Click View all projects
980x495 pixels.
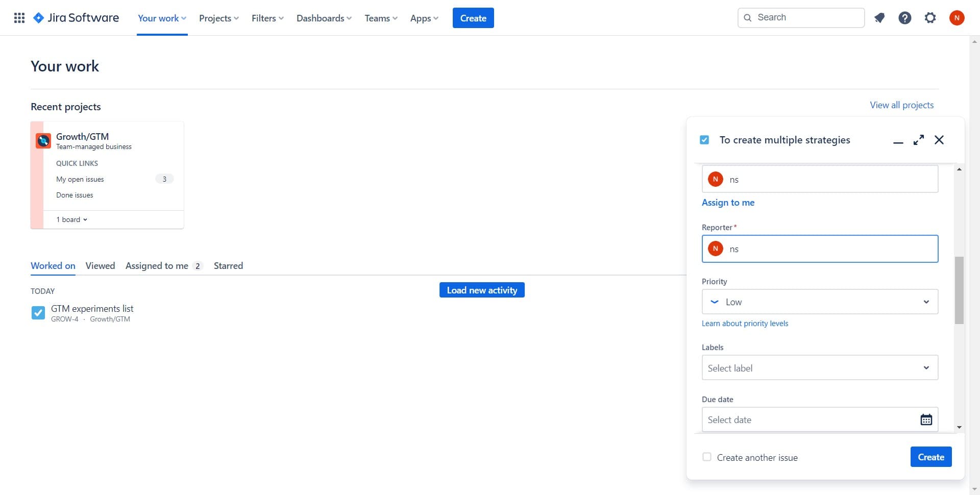point(901,105)
